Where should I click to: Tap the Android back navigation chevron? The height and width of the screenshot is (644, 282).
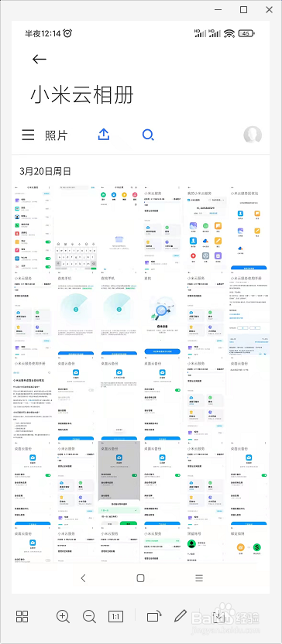pyautogui.click(x=83, y=578)
